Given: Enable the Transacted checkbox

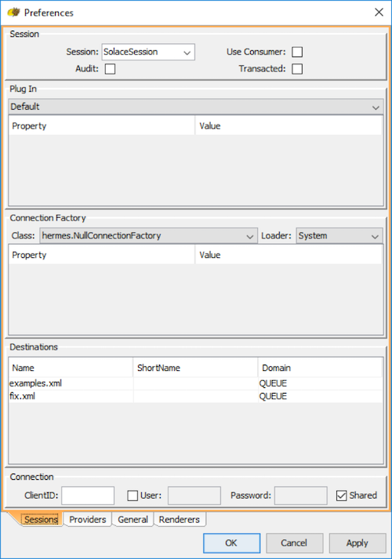Looking at the screenshot, I should (x=297, y=69).
